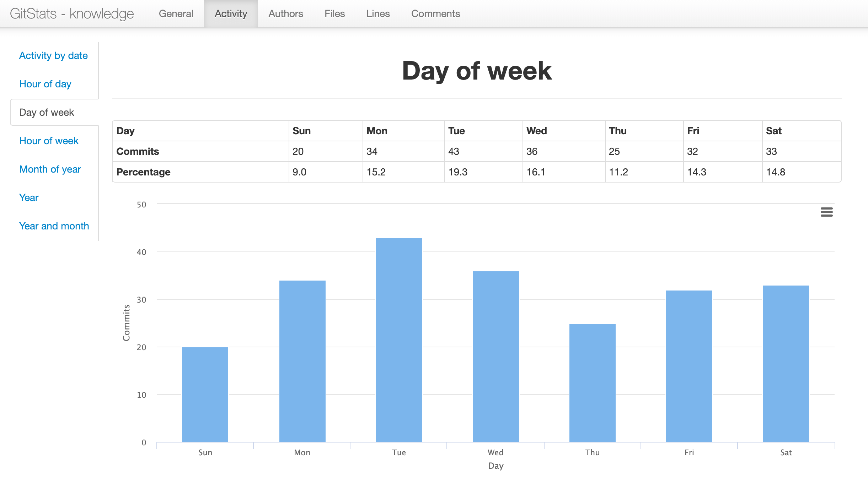The image size is (868, 483).
Task: Open the Files tab
Action: tap(334, 13)
